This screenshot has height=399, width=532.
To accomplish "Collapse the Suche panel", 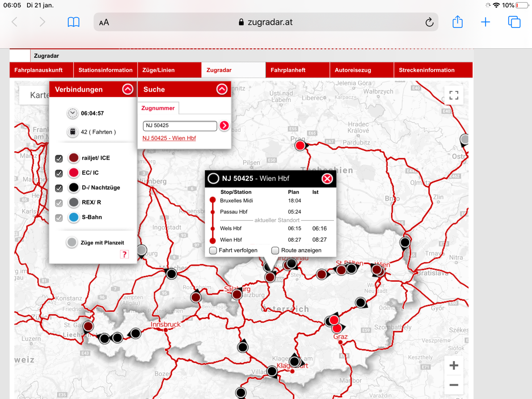I will point(222,90).
